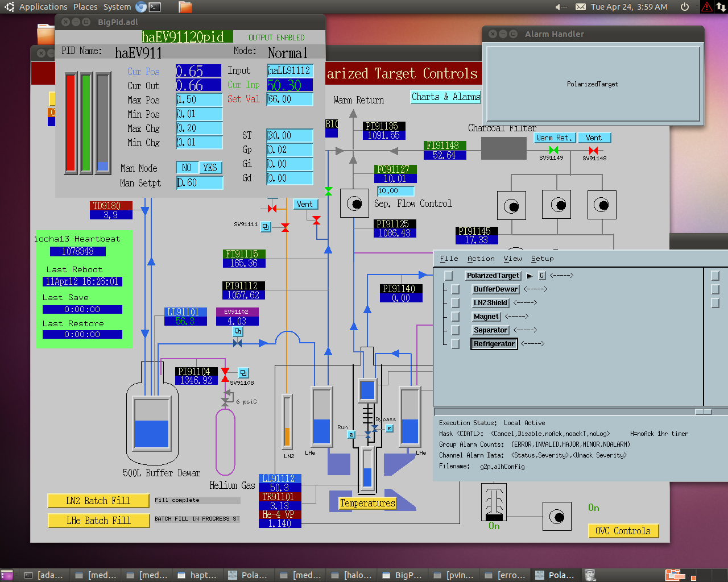Open the Action menu in alarm handler
This screenshot has height=582, width=728.
click(481, 259)
